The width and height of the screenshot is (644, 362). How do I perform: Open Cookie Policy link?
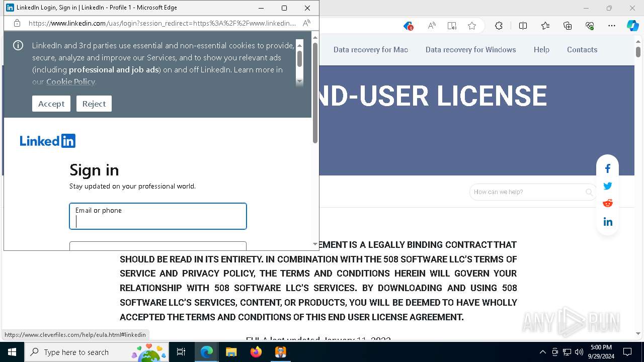[70, 81]
